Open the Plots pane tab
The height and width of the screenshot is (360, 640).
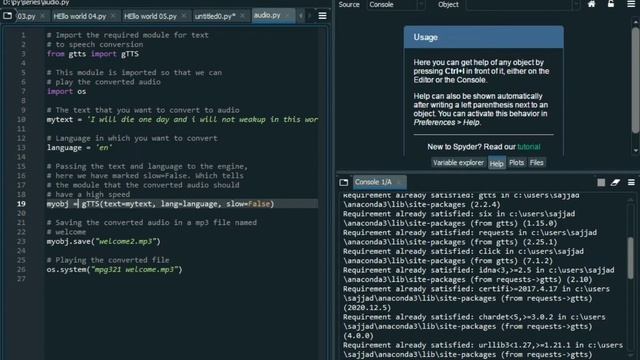tap(516, 162)
